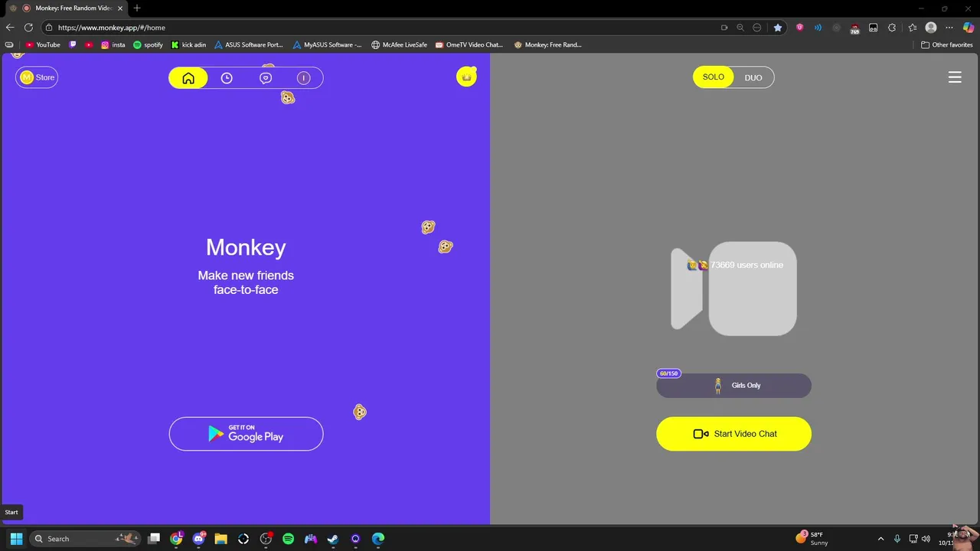Open ASUS Software Port... bookmark
The image size is (980, 551).
tap(249, 45)
